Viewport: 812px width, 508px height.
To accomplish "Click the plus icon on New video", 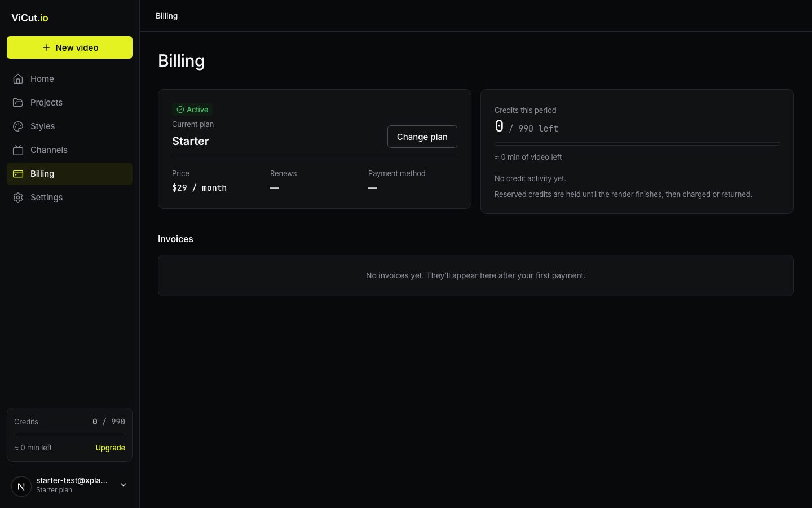I will tap(46, 47).
